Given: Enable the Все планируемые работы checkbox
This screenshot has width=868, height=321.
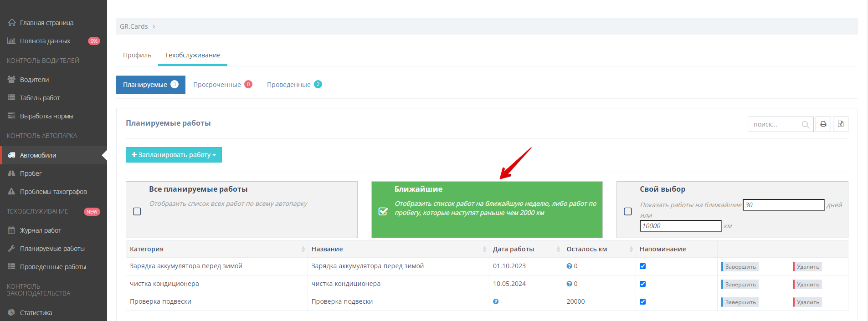Looking at the screenshot, I should (x=137, y=211).
